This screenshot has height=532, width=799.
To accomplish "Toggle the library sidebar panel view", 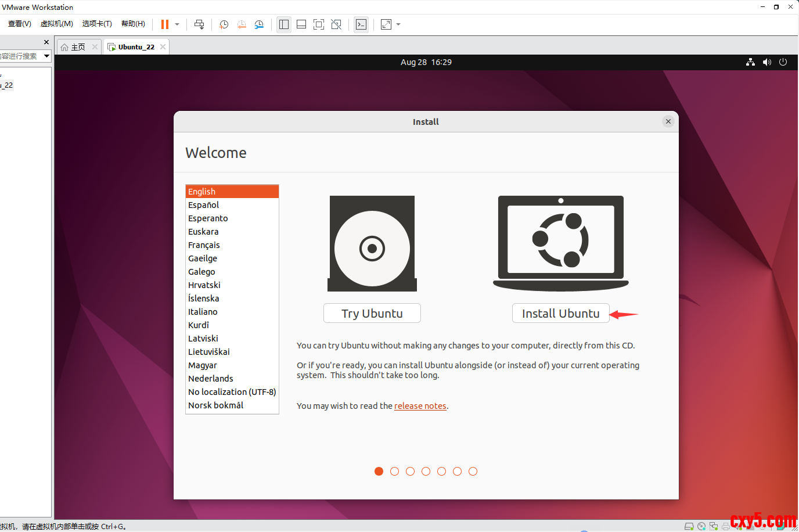I will [x=284, y=24].
